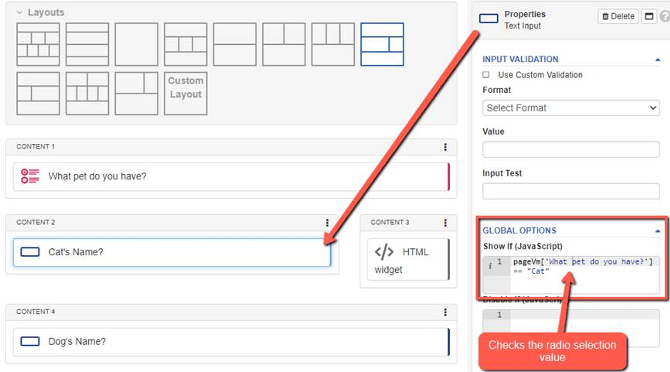Open the Content 2 kebab menu
Viewport: 670px width, 372px height.
coord(327,223)
